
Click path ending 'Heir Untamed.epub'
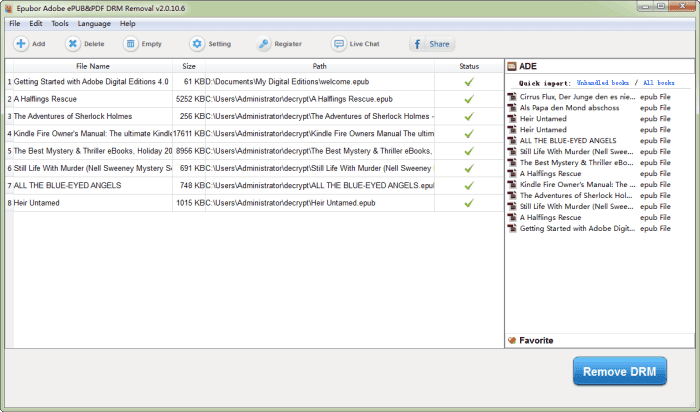click(291, 203)
